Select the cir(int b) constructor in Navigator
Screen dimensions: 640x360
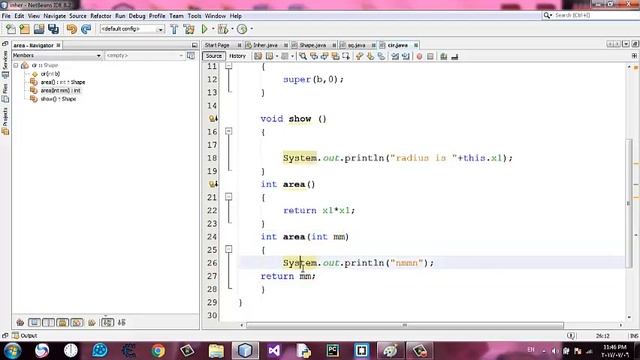pos(50,74)
